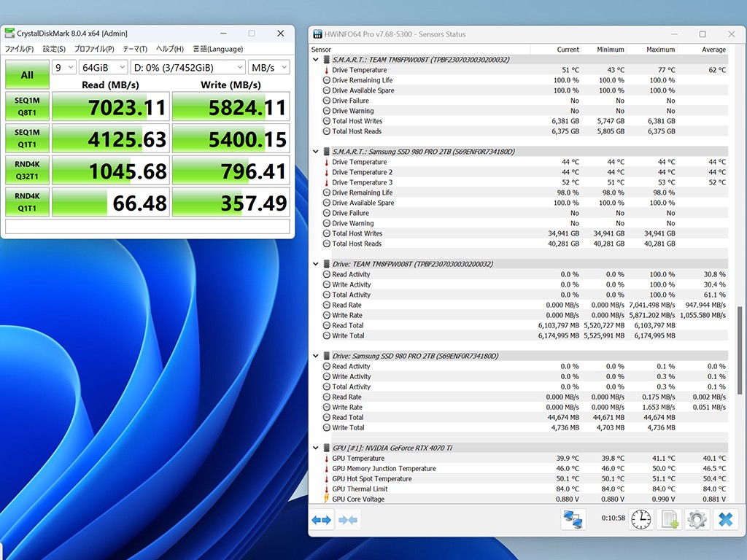
Task: Click the shrink columns arrows icon
Action: (348, 520)
